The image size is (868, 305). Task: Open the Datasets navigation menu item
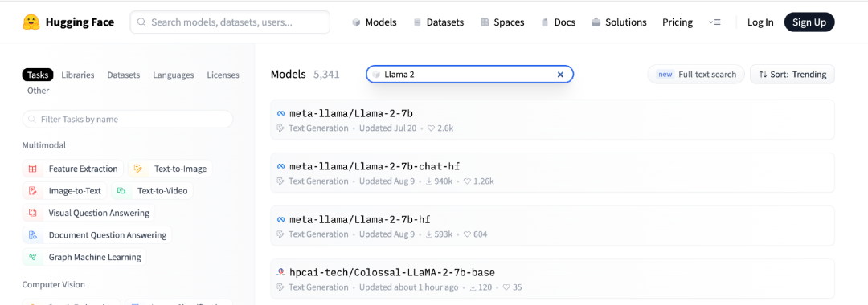pos(439,22)
